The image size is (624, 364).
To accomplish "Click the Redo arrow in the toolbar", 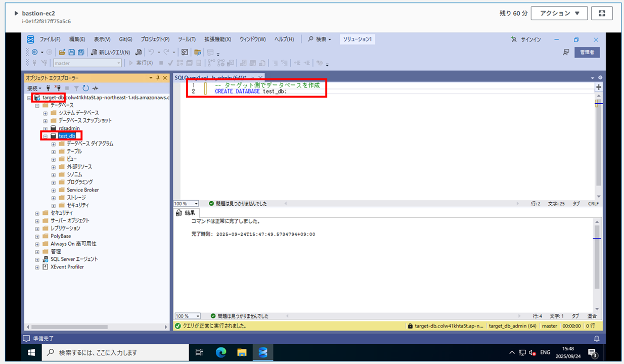I will (x=167, y=52).
